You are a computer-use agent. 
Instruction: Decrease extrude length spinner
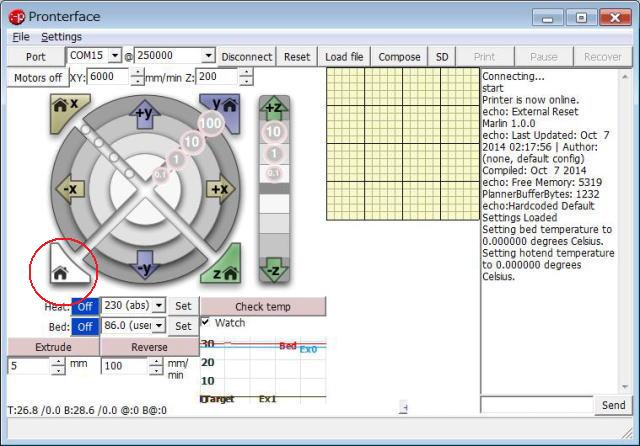[58, 370]
